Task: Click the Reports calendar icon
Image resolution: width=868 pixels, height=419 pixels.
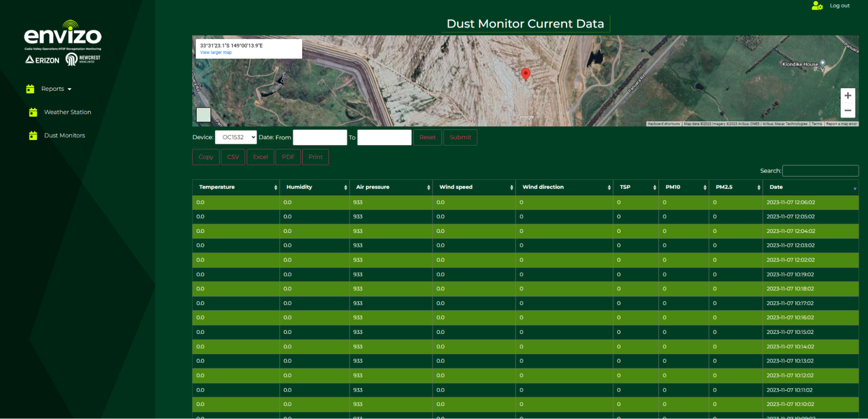Action: pyautogui.click(x=30, y=89)
